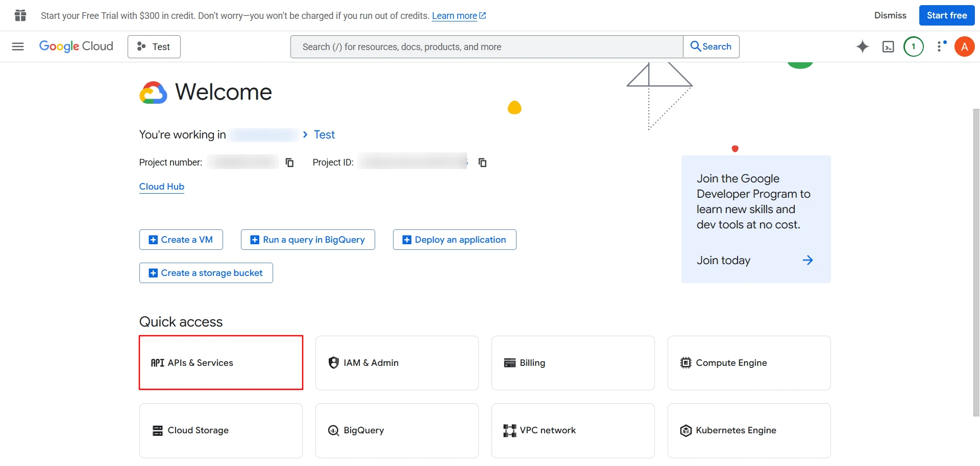
Task: Copy the Project ID to clipboard
Action: click(482, 162)
